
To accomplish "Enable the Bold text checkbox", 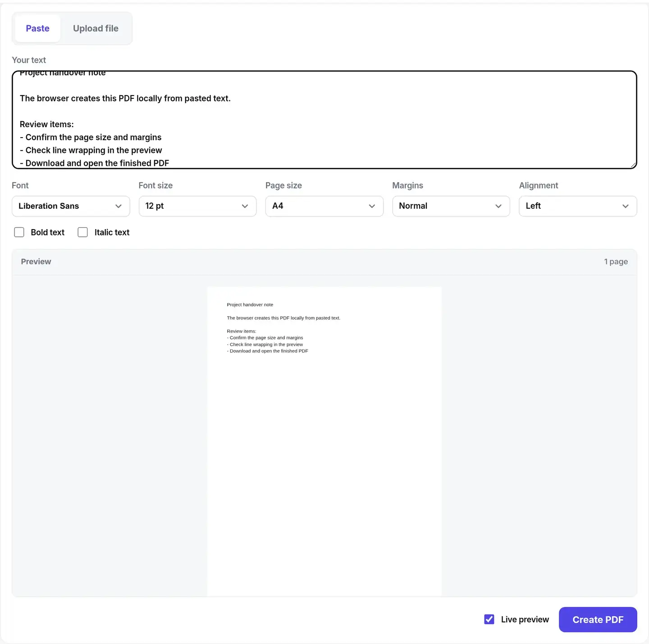I will [19, 232].
